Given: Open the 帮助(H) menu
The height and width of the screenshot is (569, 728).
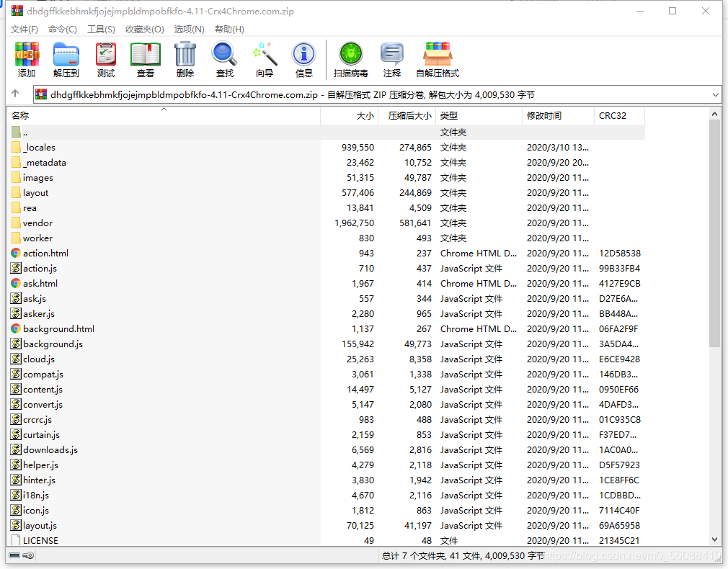Looking at the screenshot, I should [x=229, y=30].
